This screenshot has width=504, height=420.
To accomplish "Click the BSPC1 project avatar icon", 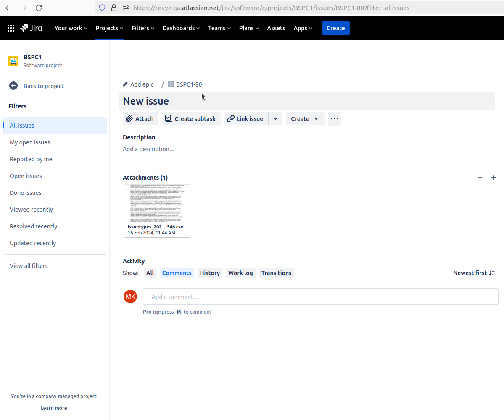I will coord(13,61).
